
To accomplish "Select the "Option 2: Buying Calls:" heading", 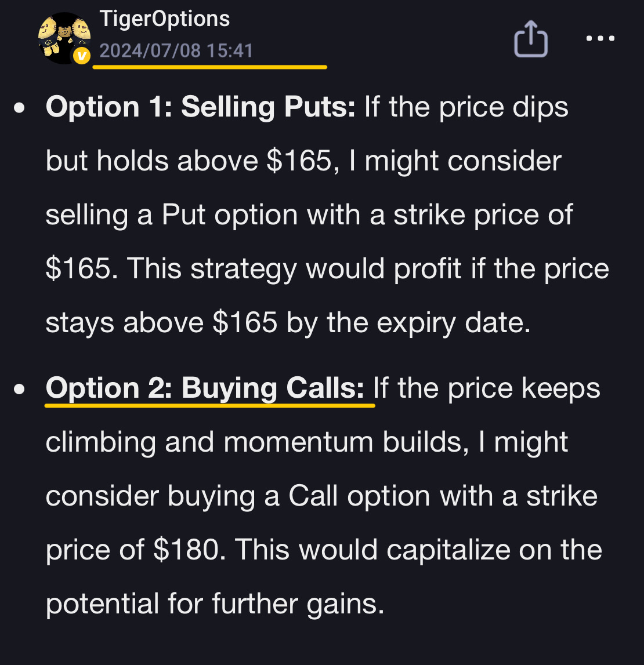I will [205, 388].
